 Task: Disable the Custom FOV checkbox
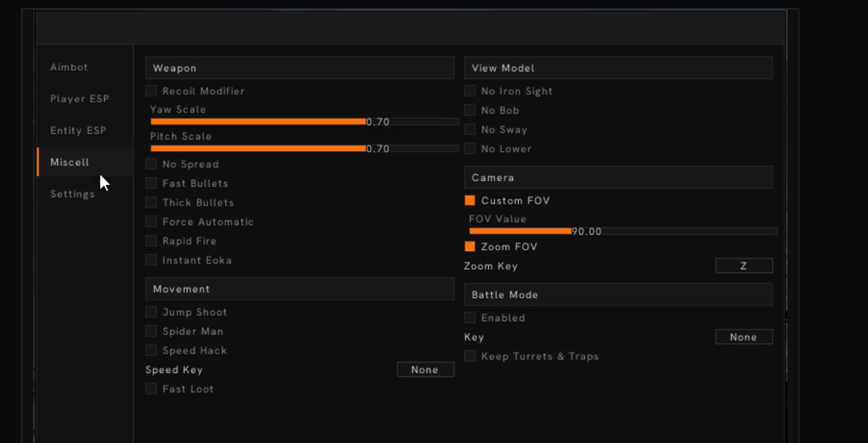pyautogui.click(x=470, y=200)
